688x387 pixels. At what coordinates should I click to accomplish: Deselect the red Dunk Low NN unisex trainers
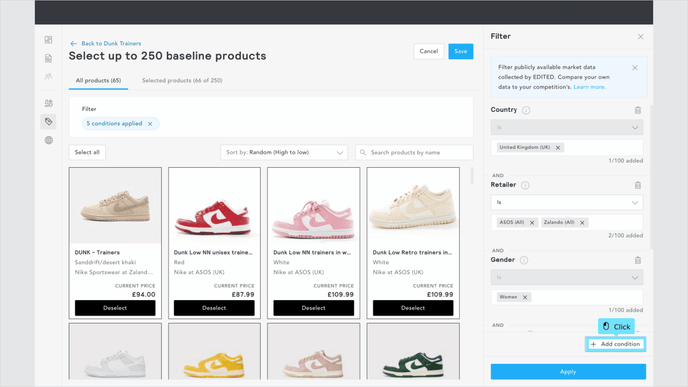pos(214,308)
